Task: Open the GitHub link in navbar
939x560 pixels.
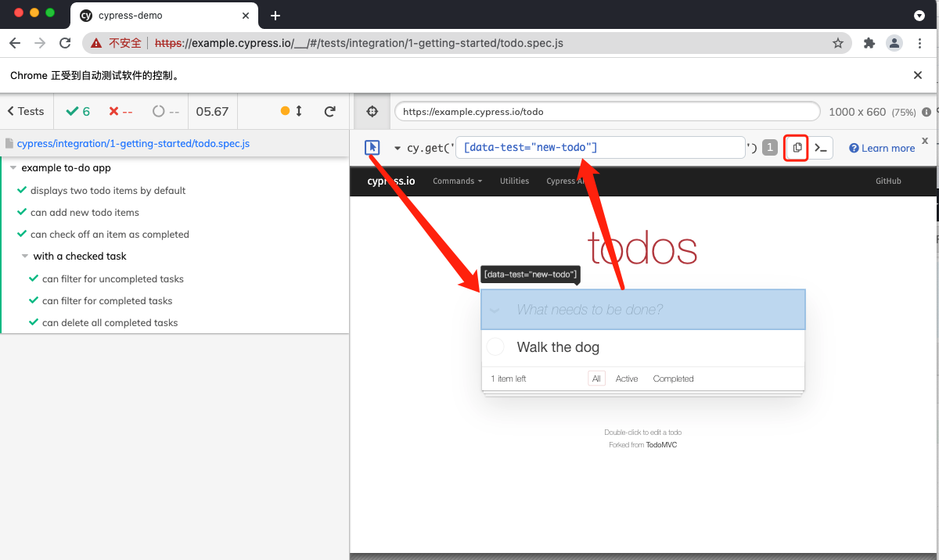Action: click(888, 181)
